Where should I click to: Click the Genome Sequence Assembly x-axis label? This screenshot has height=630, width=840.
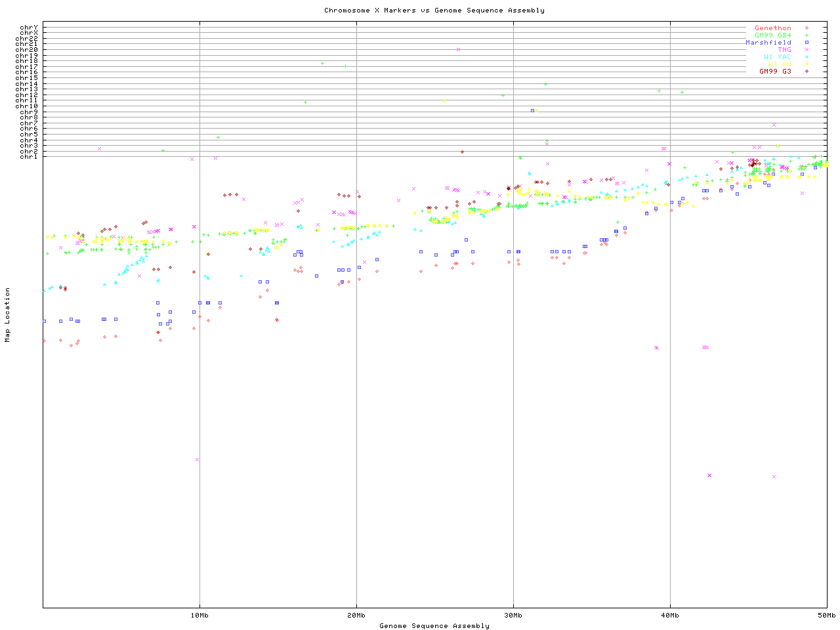pos(434,626)
